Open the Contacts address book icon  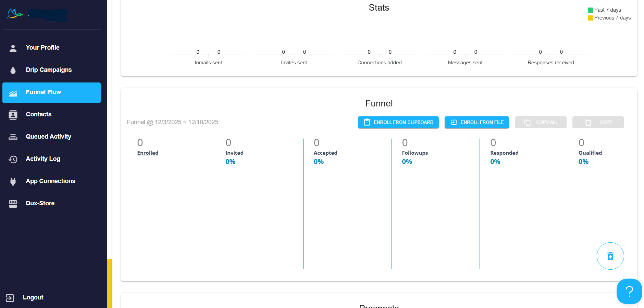(13, 115)
